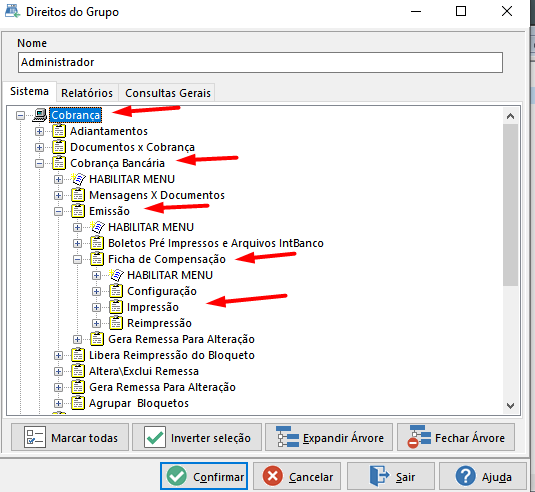Screen dimensions: 535x492
Task: Click the Fechar Árvore button
Action: tap(456, 437)
